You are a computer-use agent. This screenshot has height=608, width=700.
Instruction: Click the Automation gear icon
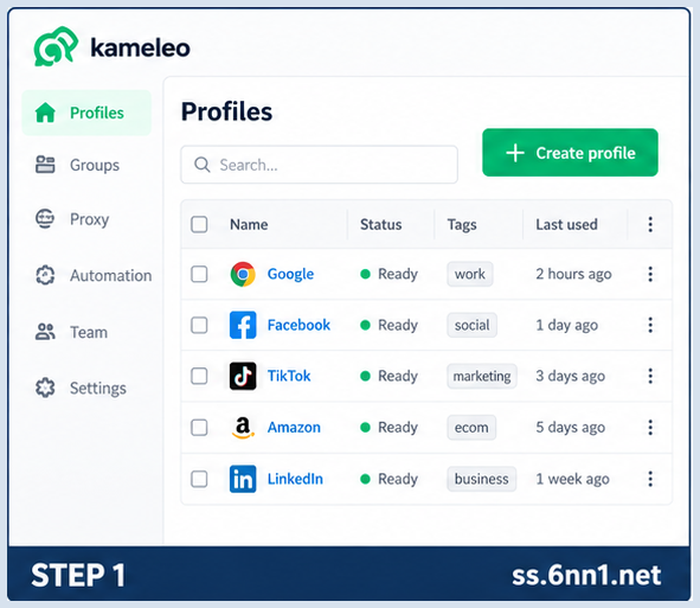tap(45, 275)
